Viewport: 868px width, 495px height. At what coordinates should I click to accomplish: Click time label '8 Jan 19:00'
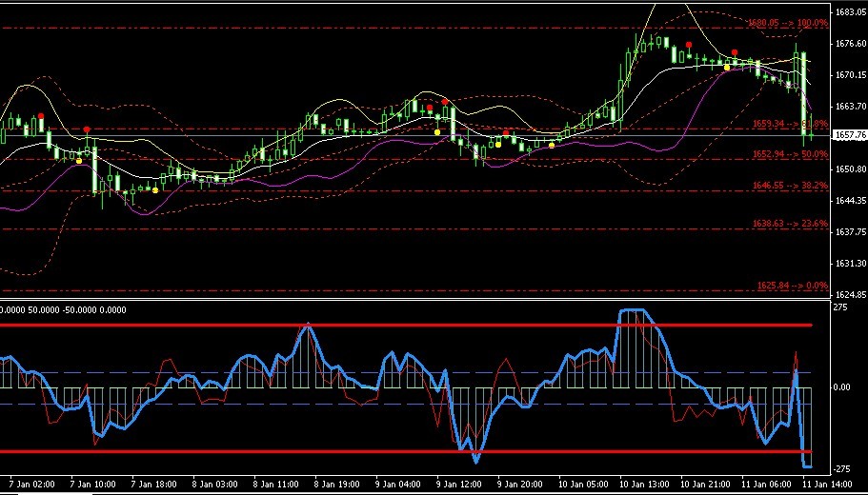pos(337,485)
